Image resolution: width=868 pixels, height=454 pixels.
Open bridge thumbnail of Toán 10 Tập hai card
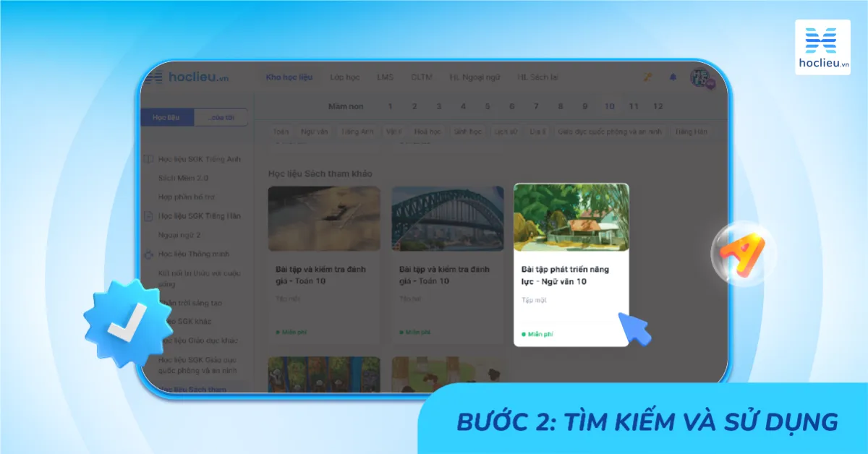pos(448,219)
